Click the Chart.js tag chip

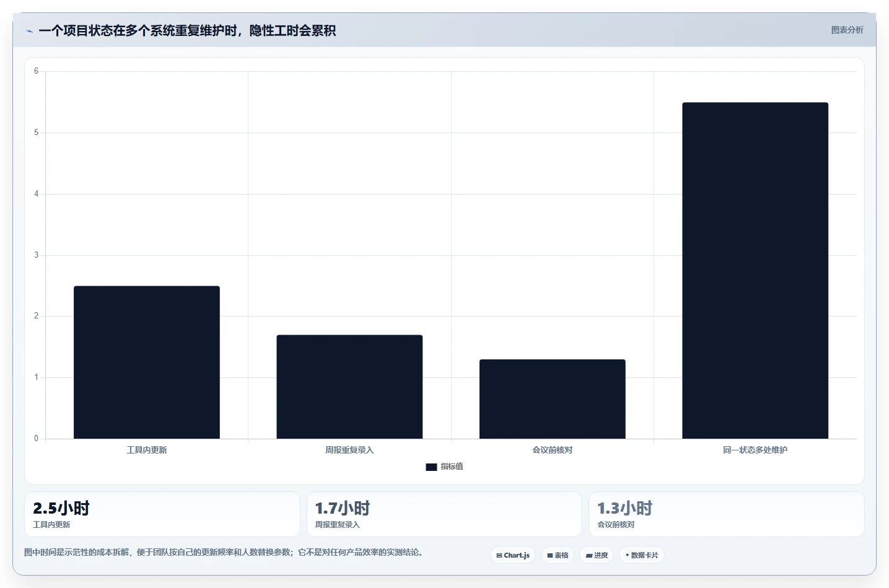click(x=513, y=555)
